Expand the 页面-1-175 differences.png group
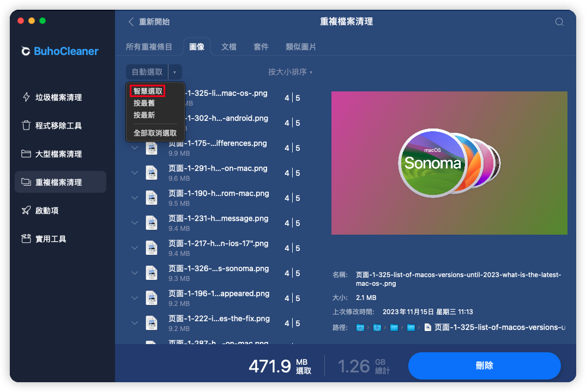The width and height of the screenshot is (586, 392). [135, 148]
